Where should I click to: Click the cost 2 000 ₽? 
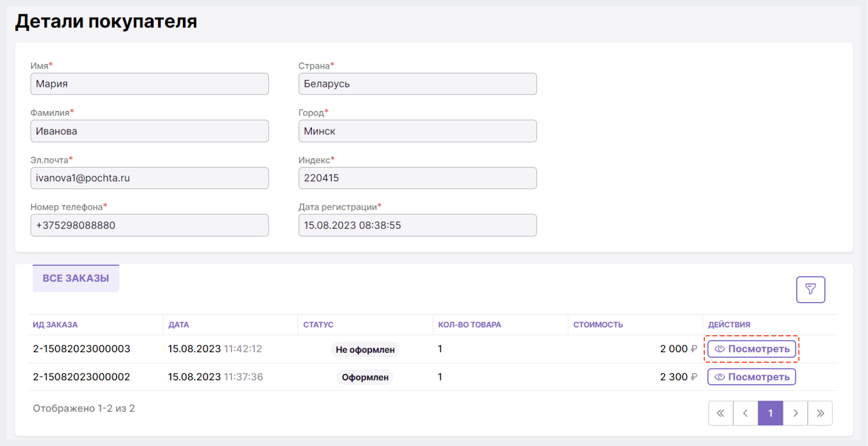678,349
